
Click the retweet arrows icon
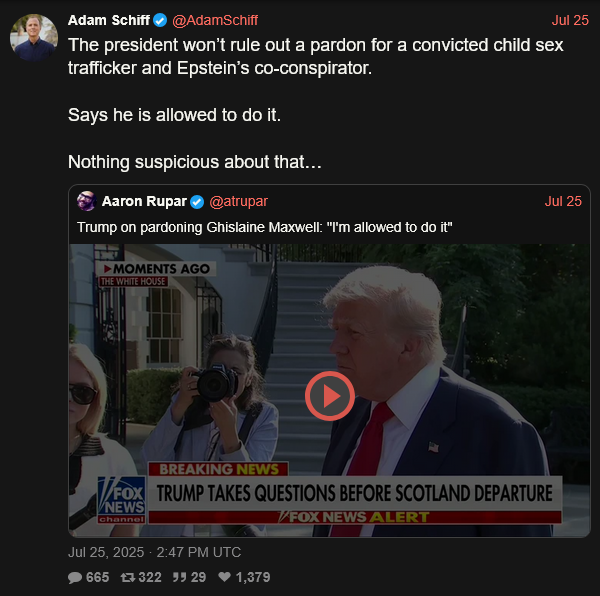(128, 577)
